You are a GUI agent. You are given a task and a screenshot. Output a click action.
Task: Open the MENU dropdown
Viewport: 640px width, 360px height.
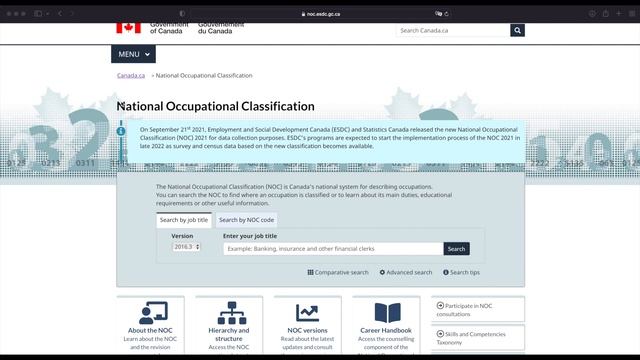pyautogui.click(x=133, y=54)
